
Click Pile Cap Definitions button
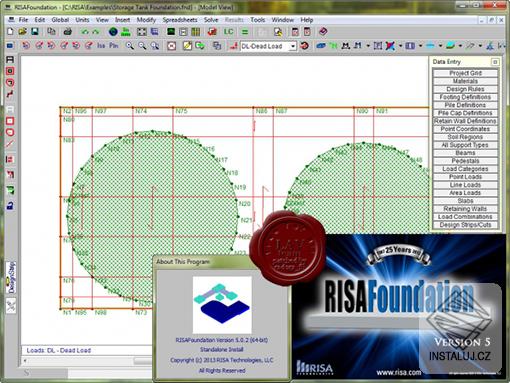tap(465, 113)
